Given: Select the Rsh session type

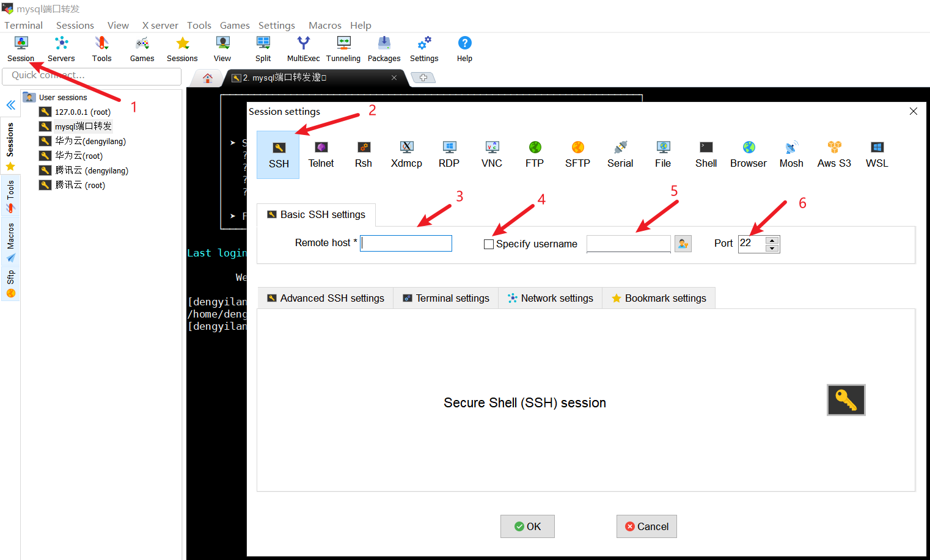Looking at the screenshot, I should [x=364, y=155].
